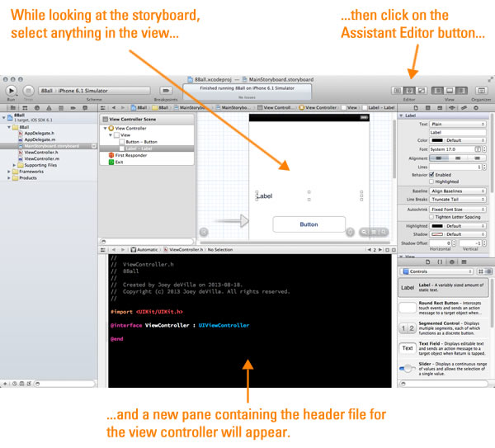Image resolution: width=495 pixels, height=448 pixels.
Task: Collapse the 8Ball project root
Action: (x=4, y=117)
